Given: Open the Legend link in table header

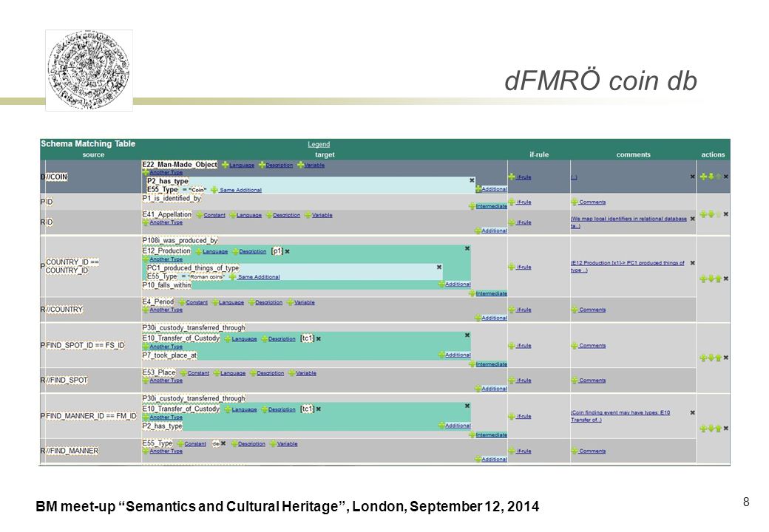Looking at the screenshot, I should pos(319,145).
